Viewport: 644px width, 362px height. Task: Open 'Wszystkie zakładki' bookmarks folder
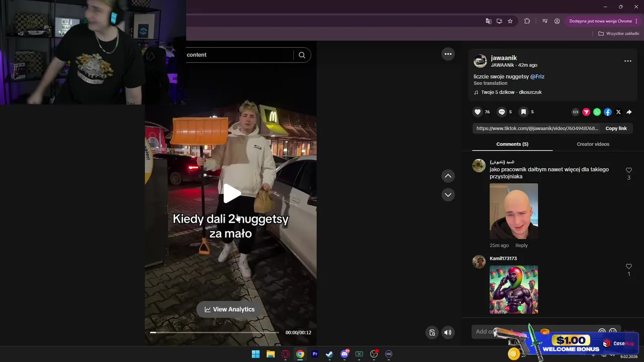coord(619,34)
